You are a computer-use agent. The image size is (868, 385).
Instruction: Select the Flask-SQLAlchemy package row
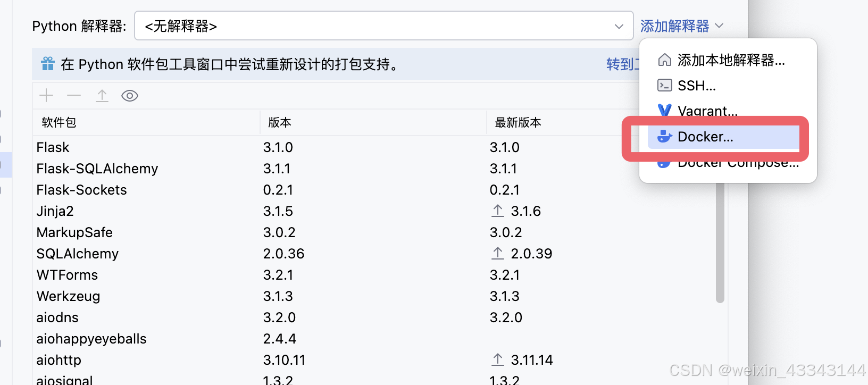click(x=374, y=169)
